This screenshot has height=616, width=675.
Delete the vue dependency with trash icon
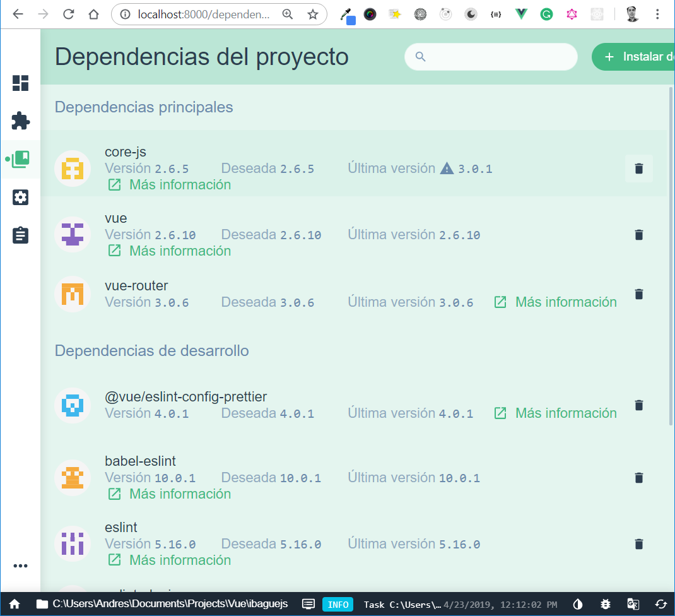tap(639, 235)
